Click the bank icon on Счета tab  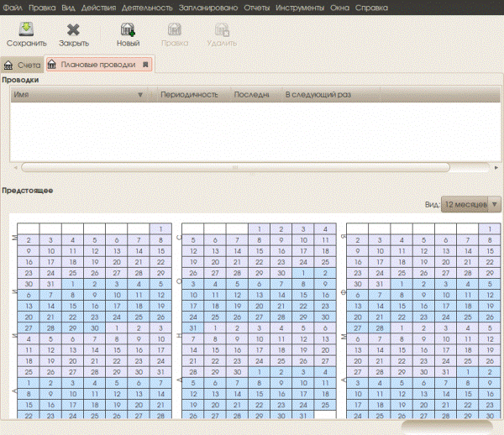click(x=8, y=66)
